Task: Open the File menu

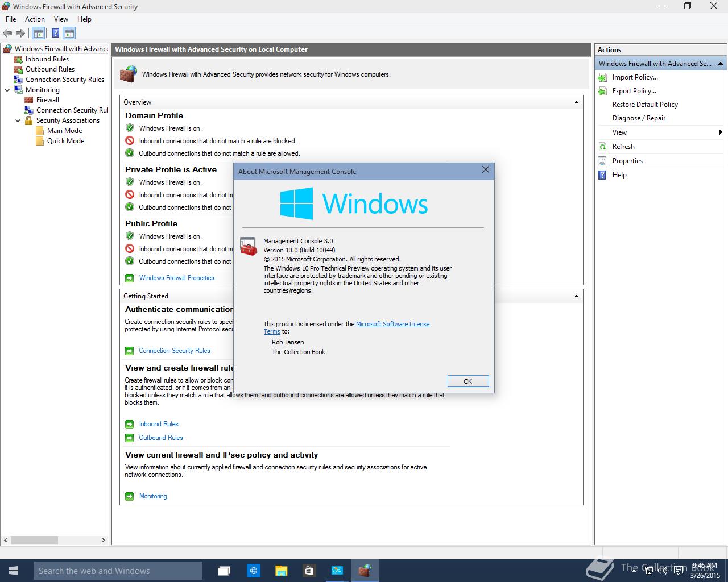Action: [11, 19]
